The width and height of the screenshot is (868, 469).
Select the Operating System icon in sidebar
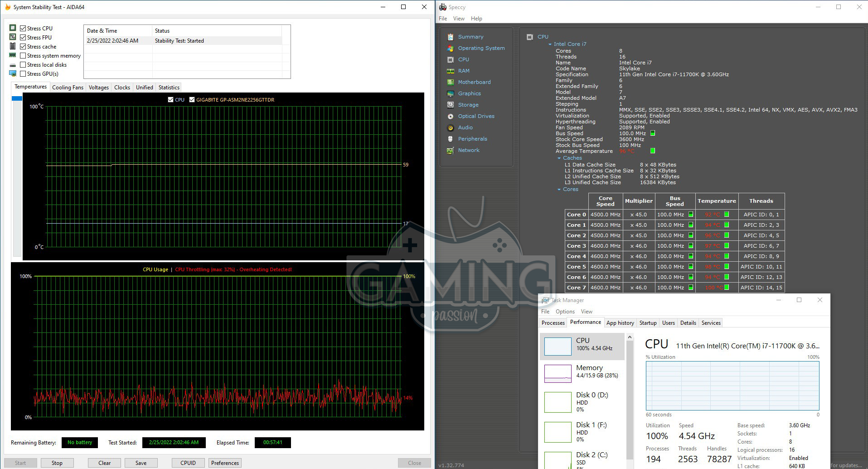450,48
